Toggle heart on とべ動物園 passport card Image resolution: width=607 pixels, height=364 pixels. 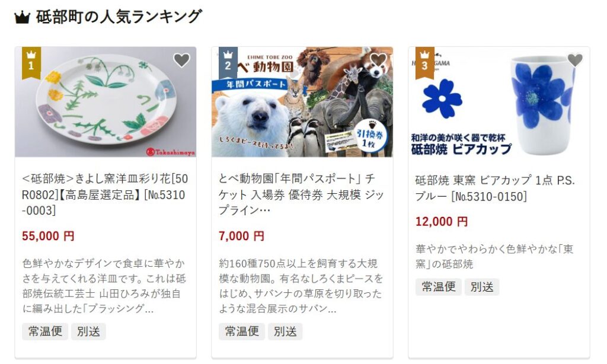pyautogui.click(x=378, y=60)
